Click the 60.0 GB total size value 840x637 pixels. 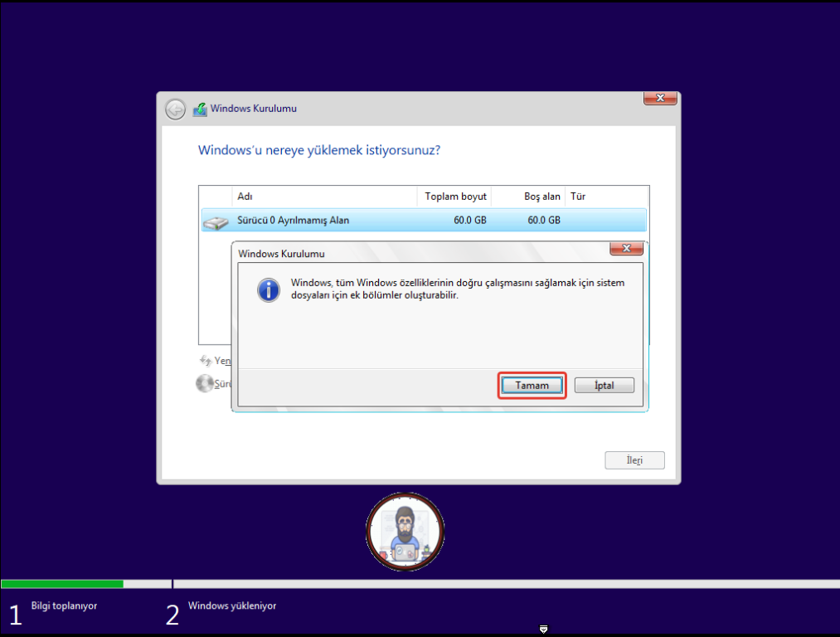pyautogui.click(x=470, y=220)
